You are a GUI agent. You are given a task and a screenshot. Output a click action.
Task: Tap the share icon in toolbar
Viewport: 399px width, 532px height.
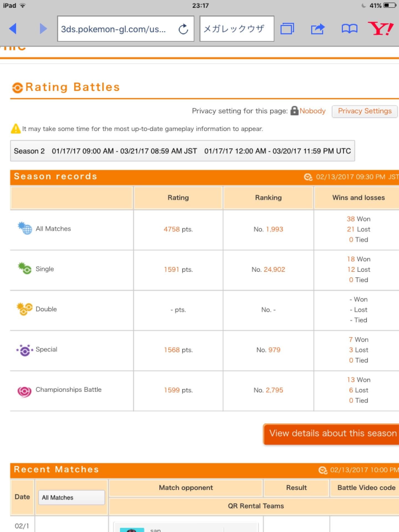pos(318,29)
